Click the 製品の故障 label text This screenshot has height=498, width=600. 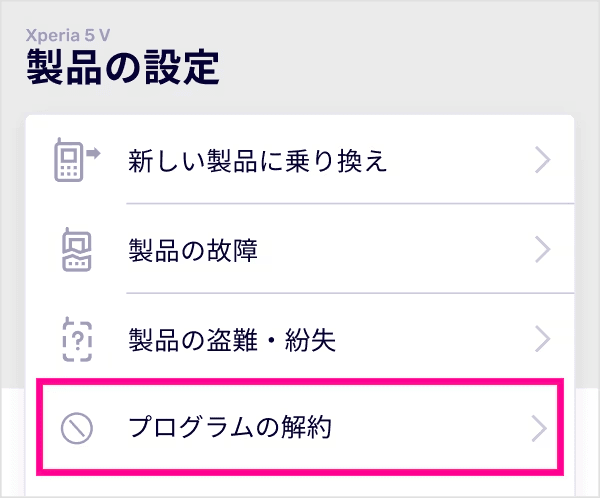coord(193,250)
